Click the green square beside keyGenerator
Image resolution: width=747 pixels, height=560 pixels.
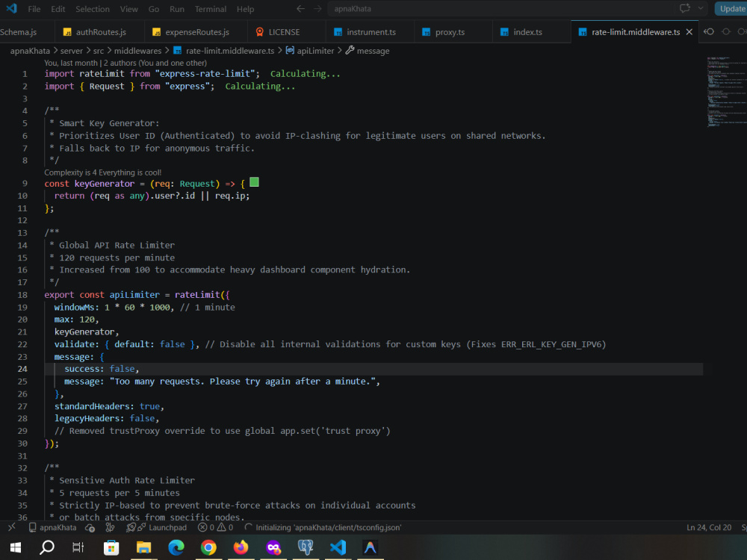[254, 182]
